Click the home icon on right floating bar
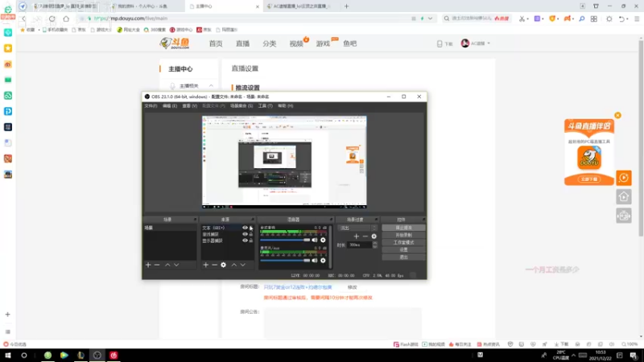Viewport: 644px width, 362px height. (623, 196)
